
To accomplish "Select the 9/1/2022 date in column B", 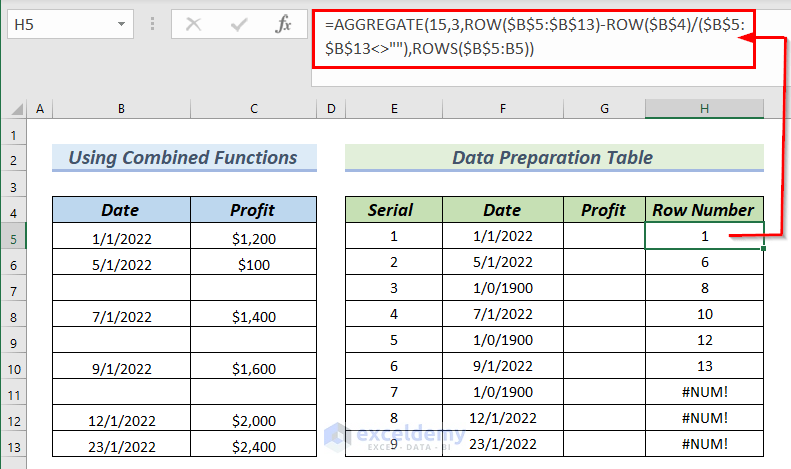I will click(120, 367).
